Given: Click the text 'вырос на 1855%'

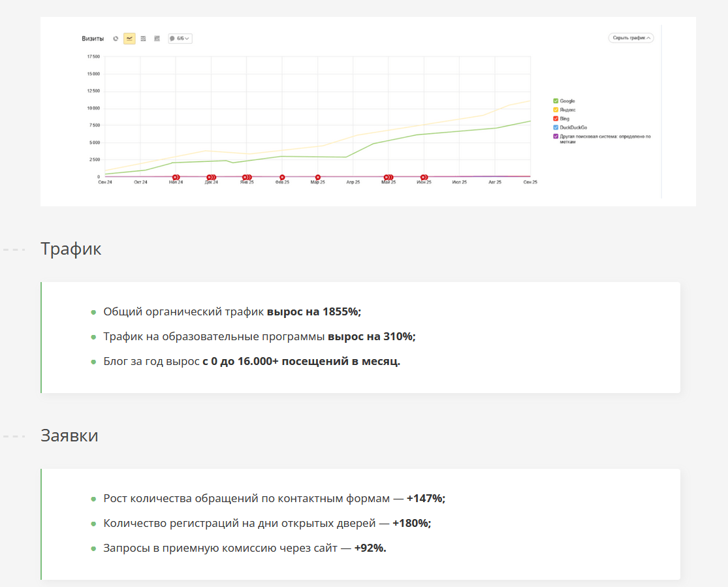Looking at the screenshot, I should click(314, 311).
